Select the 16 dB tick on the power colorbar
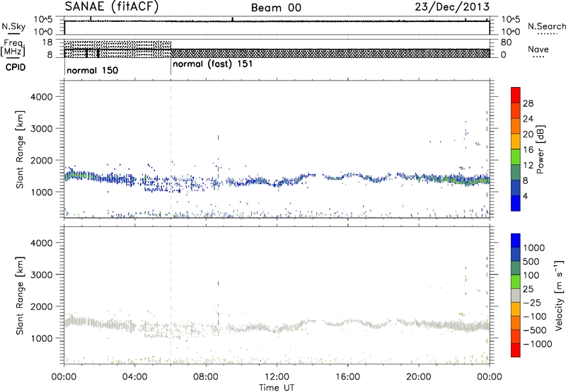The height and width of the screenshot is (392, 566). click(528, 150)
